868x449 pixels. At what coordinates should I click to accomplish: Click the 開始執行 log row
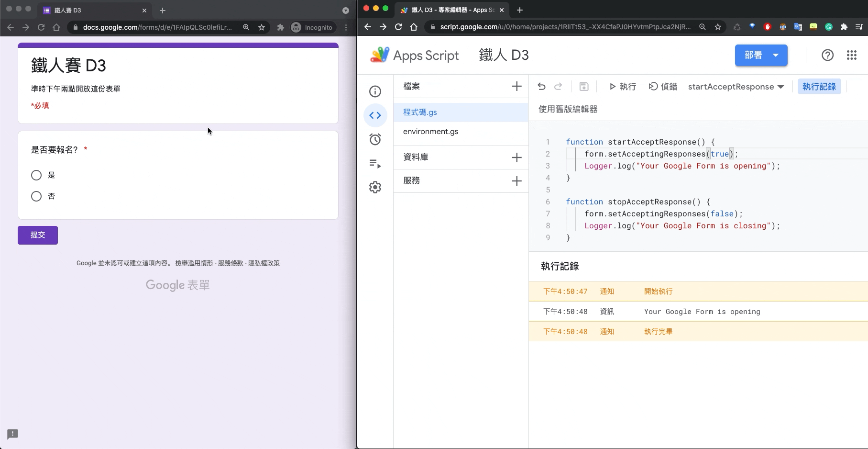click(x=698, y=292)
